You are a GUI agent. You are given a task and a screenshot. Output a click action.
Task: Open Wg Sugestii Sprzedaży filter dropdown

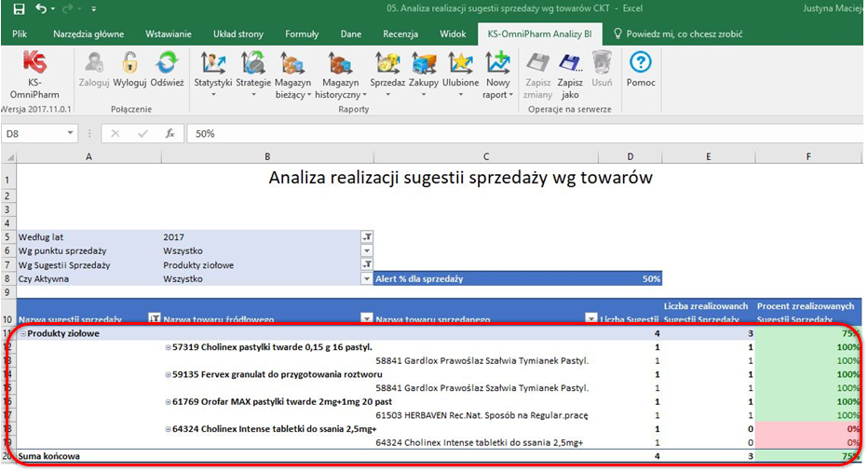(367, 264)
